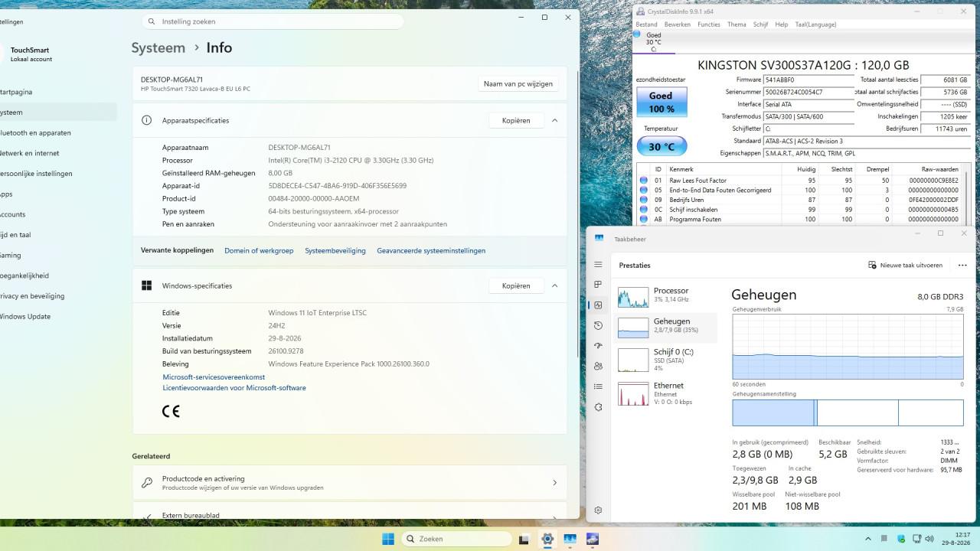Click the Windows Security tray icon
This screenshot has width=980, height=551.
pos(901,539)
